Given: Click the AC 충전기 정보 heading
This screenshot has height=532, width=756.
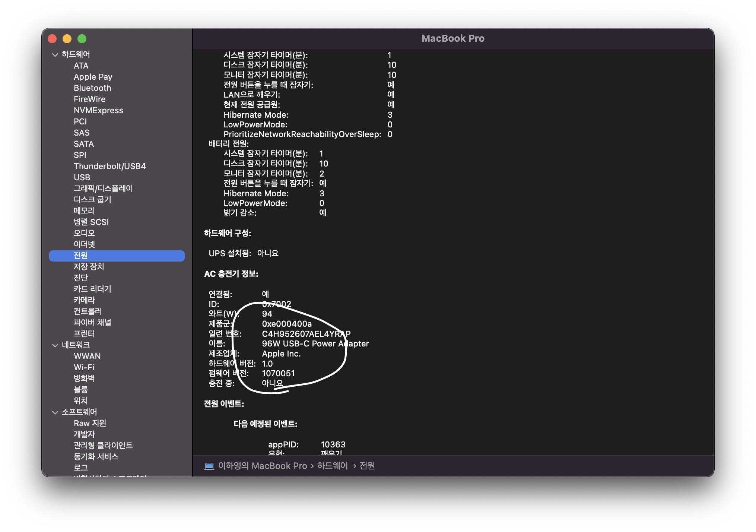Looking at the screenshot, I should 231,274.
